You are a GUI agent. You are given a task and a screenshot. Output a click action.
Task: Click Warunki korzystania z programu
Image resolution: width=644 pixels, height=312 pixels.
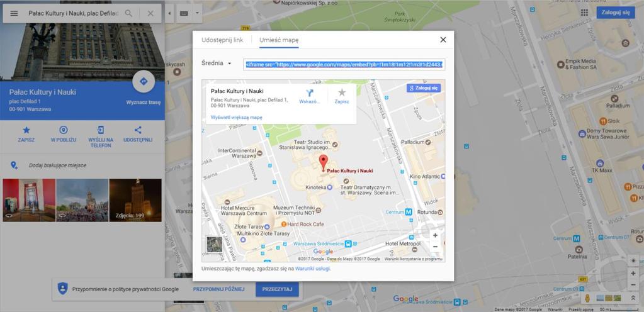pos(413,259)
